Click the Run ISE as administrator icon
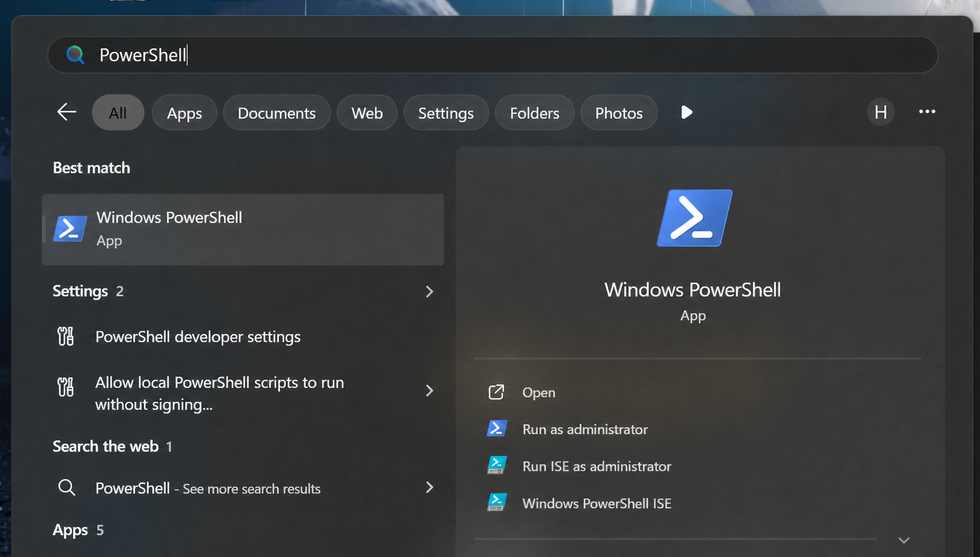This screenshot has height=557, width=980. tap(496, 466)
